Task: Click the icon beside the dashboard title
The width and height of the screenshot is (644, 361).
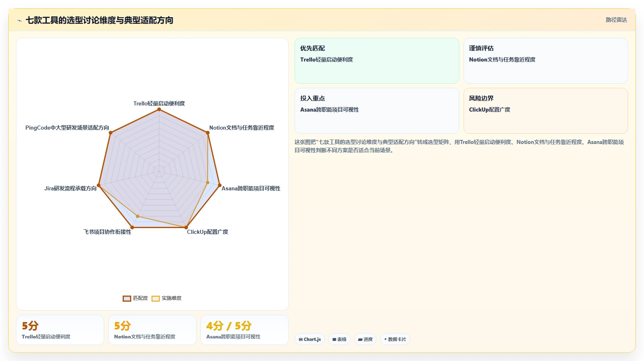Action: [19, 21]
